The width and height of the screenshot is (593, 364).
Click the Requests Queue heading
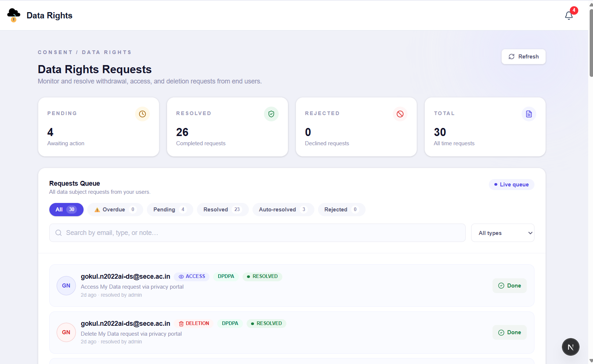pyautogui.click(x=75, y=183)
